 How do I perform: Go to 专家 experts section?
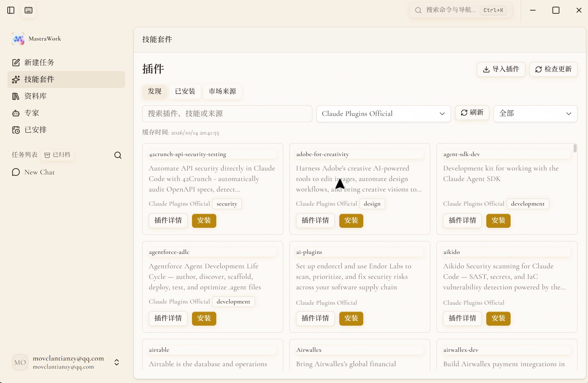tap(66, 113)
